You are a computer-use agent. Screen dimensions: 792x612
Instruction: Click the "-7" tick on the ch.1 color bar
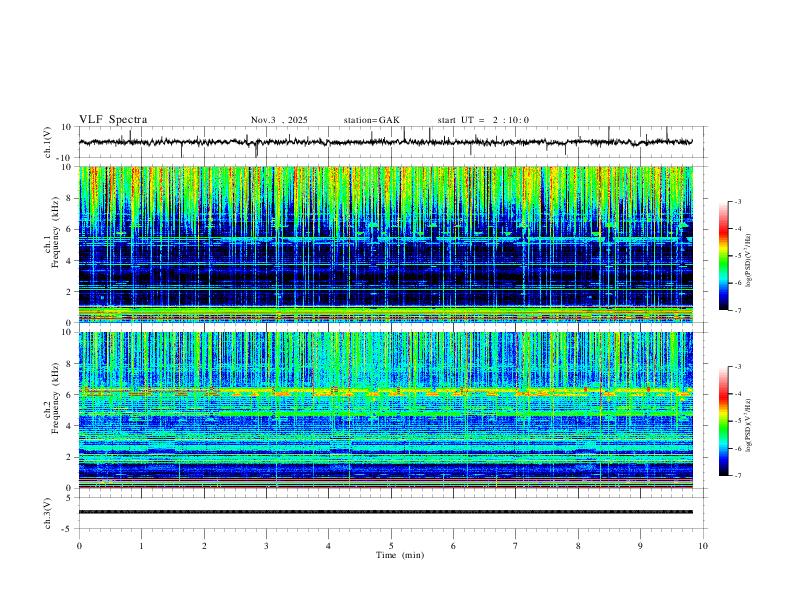point(737,310)
